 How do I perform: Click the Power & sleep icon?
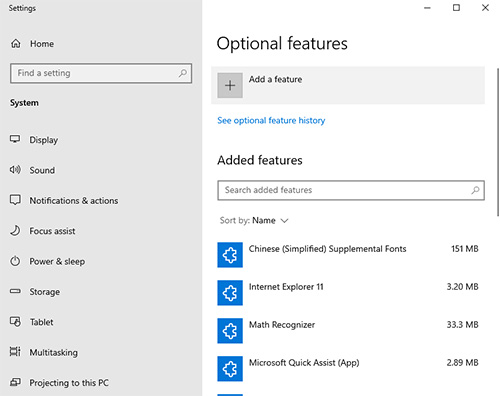pyautogui.click(x=15, y=261)
